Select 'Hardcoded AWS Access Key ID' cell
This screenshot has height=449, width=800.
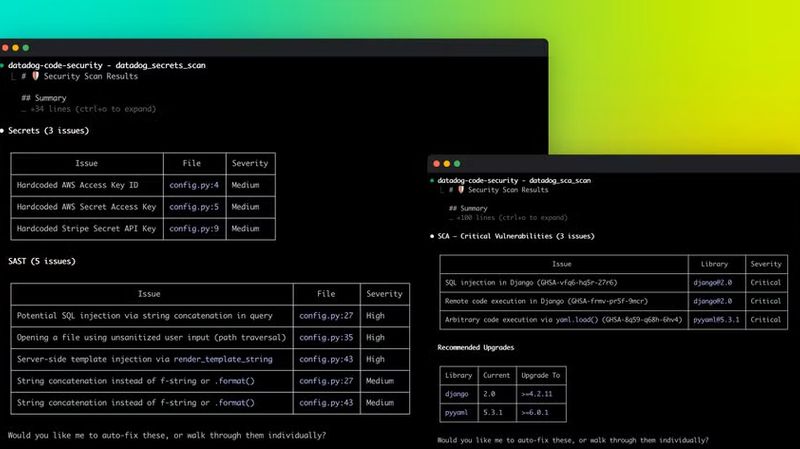tap(87, 185)
